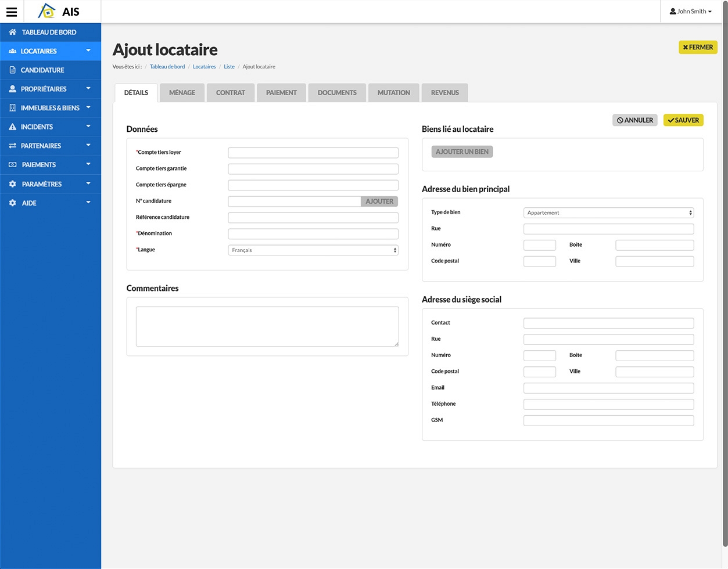The width and height of the screenshot is (728, 569).
Task: Click the Incidents warning triangle icon
Action: 12,127
